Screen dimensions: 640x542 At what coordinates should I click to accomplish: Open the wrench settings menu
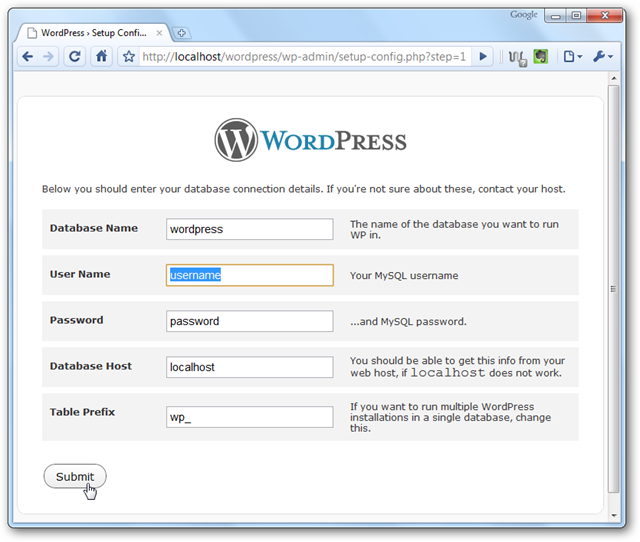(x=603, y=56)
